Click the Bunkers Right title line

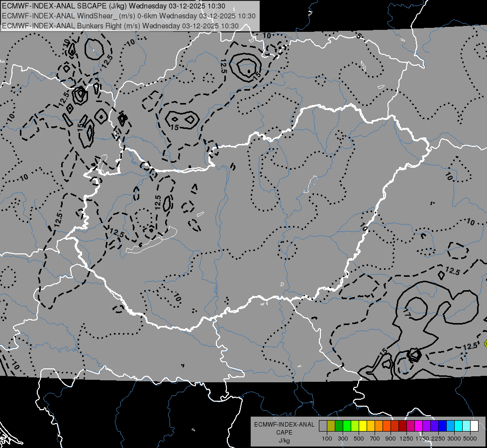[120, 26]
